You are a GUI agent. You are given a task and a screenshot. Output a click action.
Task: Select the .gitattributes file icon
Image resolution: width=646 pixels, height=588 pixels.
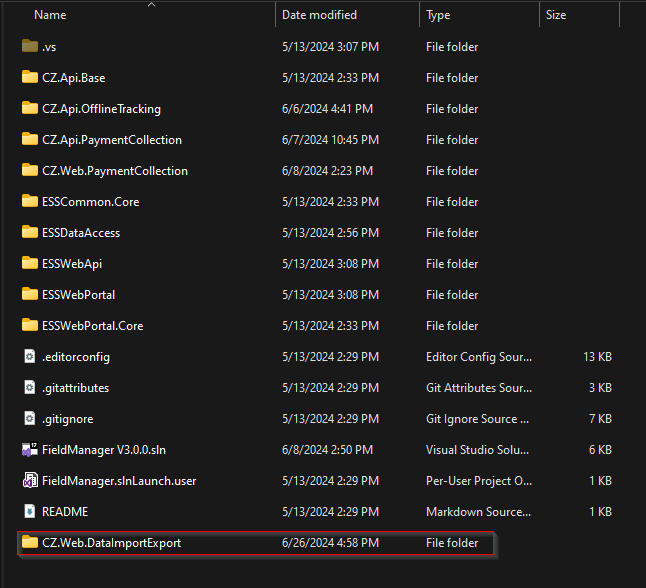click(x=30, y=387)
